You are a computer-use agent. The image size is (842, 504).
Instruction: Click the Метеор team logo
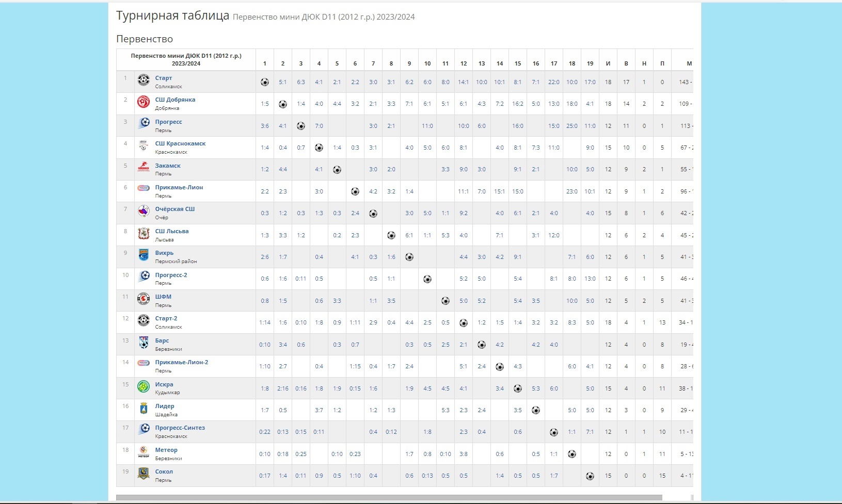click(x=144, y=452)
